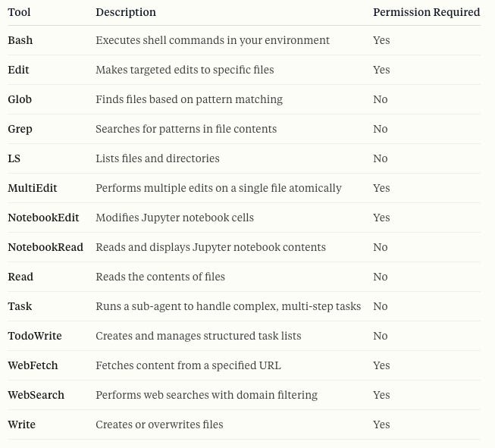The image size is (495, 448).
Task: Click the Read tool name
Action: click(20, 277)
